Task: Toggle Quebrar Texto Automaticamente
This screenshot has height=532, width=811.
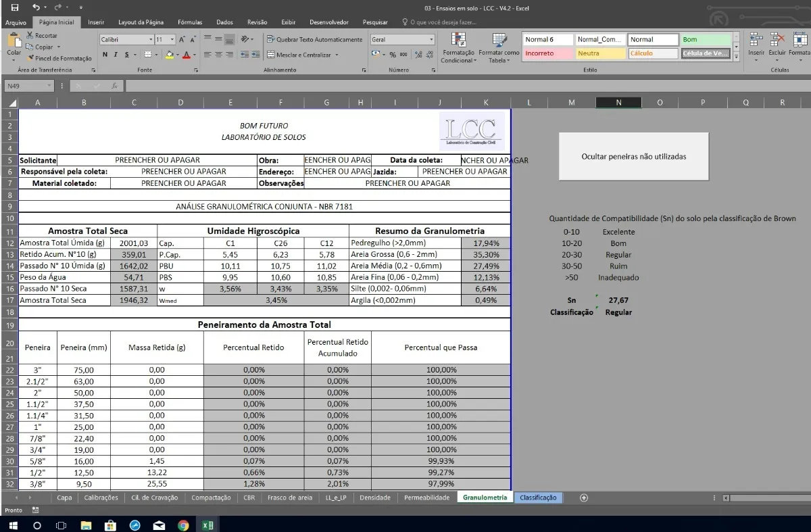Action: [314, 40]
